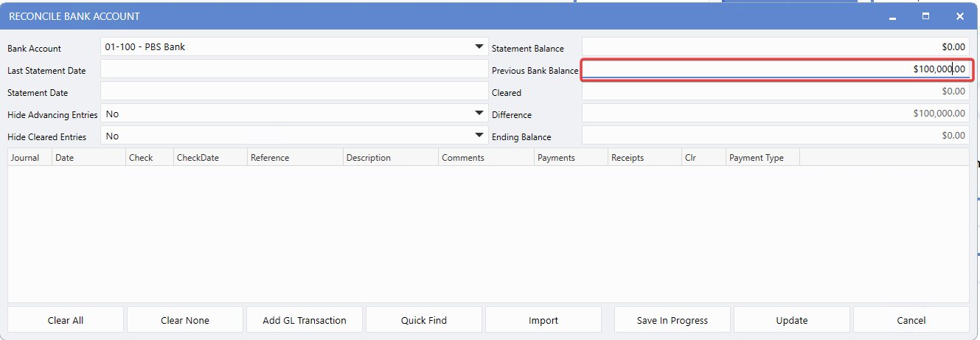The width and height of the screenshot is (980, 340).
Task: Expand the Hide Advancing Entries dropdown
Action: coord(479,114)
